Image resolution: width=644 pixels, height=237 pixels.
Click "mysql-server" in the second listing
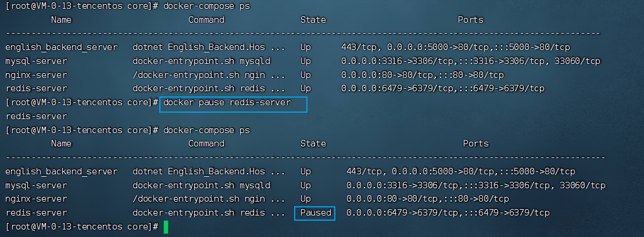click(36, 185)
